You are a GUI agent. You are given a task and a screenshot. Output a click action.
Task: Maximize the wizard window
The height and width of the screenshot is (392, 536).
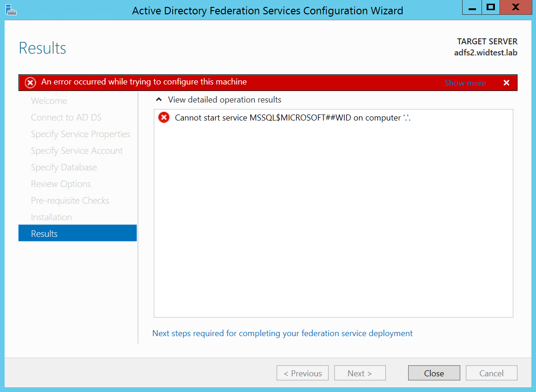tap(491, 7)
